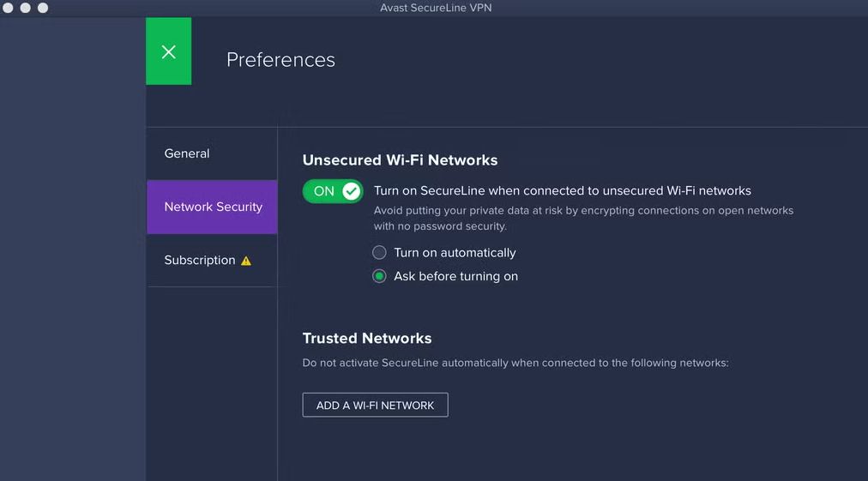Click the 'Do not activate SecureLine automatically' text
868x481 pixels.
[515, 363]
